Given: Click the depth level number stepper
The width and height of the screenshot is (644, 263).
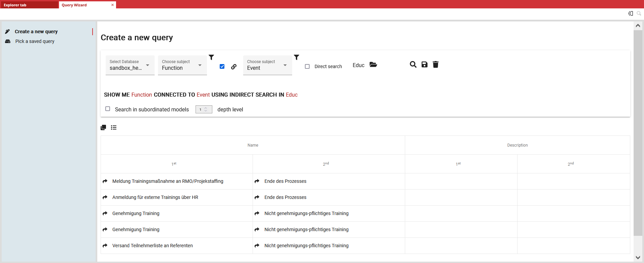Looking at the screenshot, I should click(204, 109).
